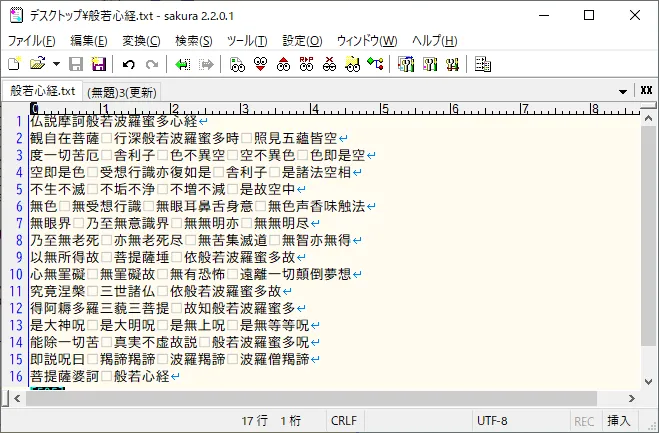Close the current tab with XX button
This screenshot has width=659, height=433.
tap(646, 91)
